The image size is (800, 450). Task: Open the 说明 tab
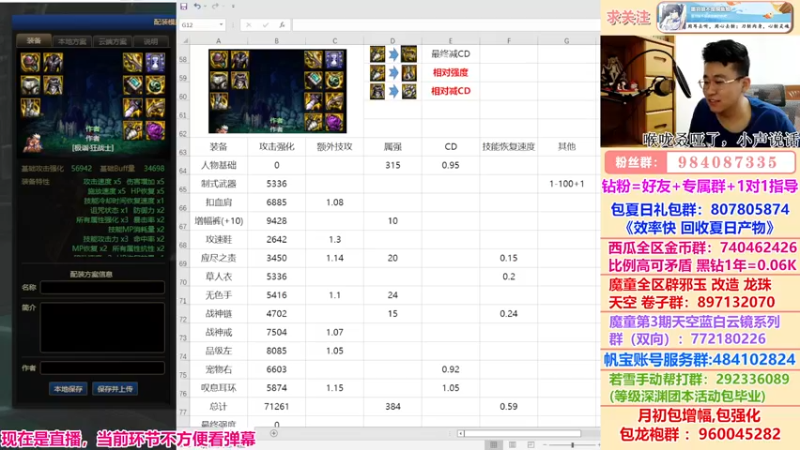pos(151,41)
